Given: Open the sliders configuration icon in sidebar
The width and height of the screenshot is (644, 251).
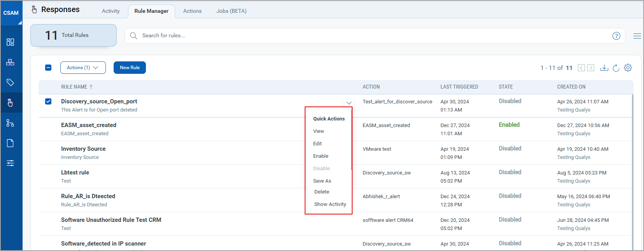Looking at the screenshot, I should (x=11, y=163).
